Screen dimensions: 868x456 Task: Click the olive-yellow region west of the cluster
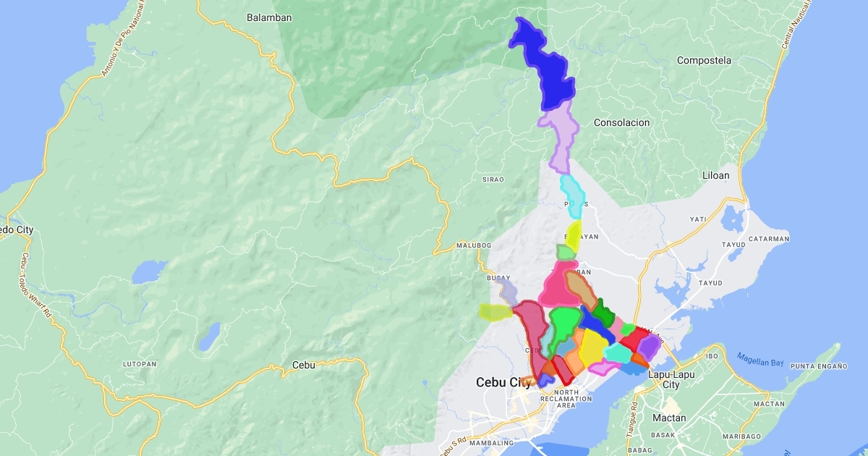pyautogui.click(x=495, y=312)
